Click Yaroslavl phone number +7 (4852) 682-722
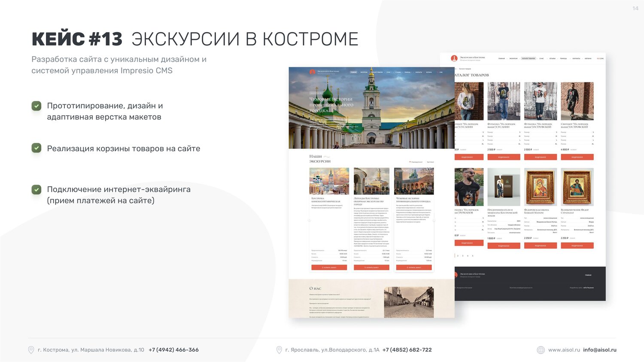 (x=407, y=350)
